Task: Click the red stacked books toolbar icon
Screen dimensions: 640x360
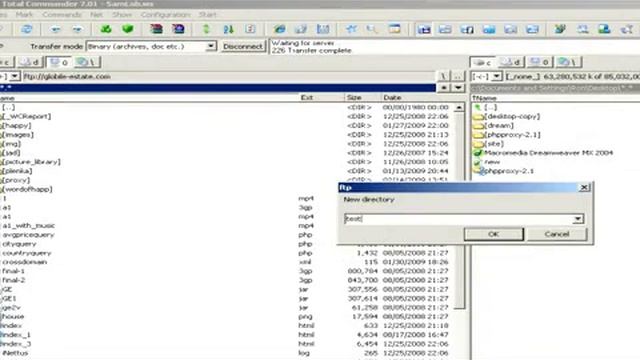Action: pos(156,29)
